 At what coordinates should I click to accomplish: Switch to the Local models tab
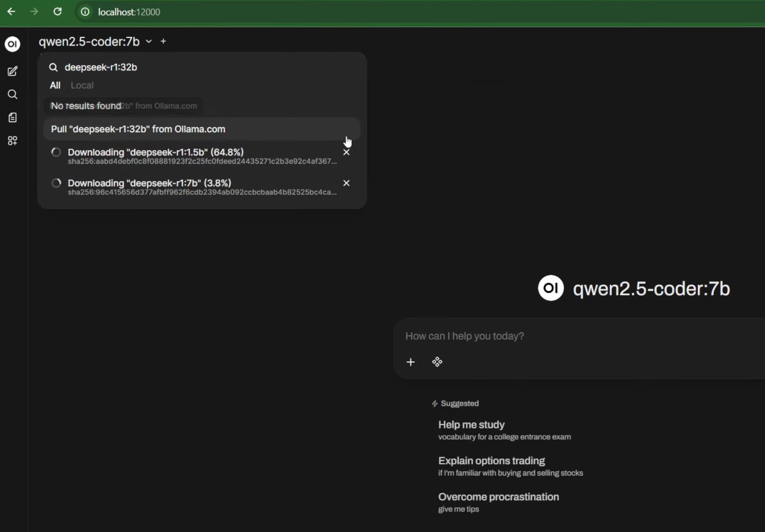[x=82, y=85]
